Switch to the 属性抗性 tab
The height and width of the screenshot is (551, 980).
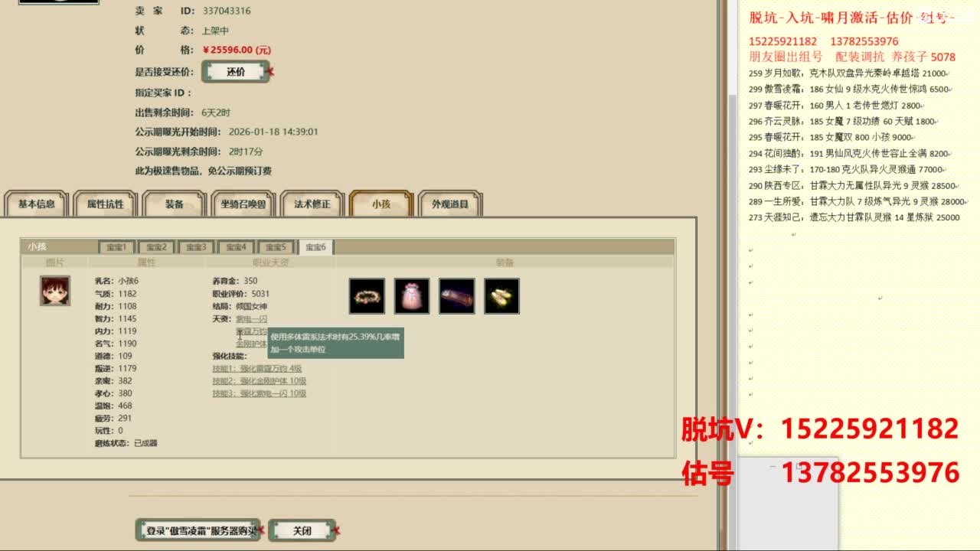tap(105, 204)
